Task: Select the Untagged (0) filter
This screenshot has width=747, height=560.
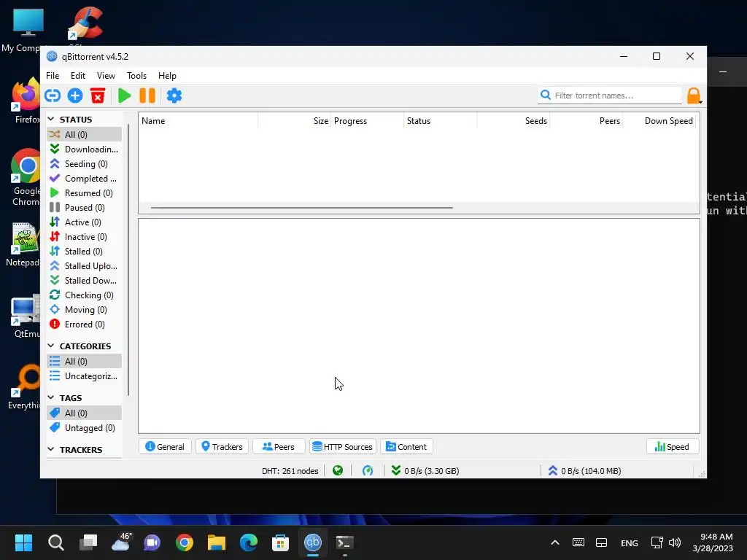Action: click(85, 427)
